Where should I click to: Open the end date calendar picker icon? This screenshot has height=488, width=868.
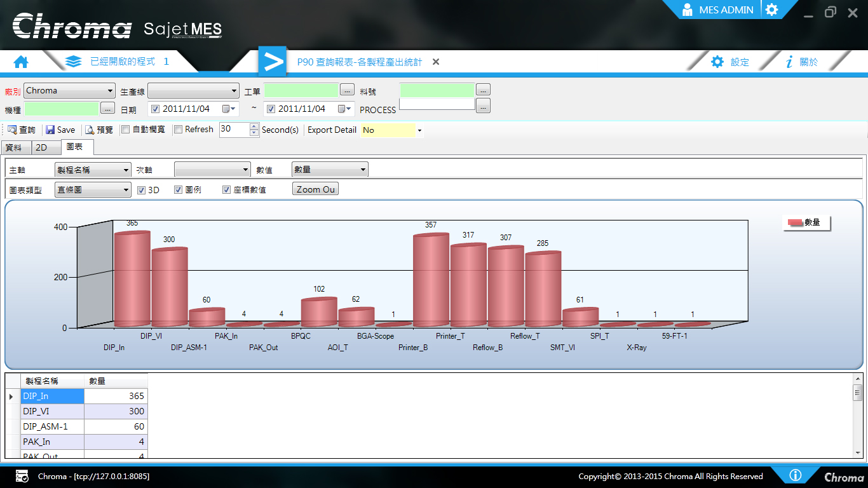(344, 109)
